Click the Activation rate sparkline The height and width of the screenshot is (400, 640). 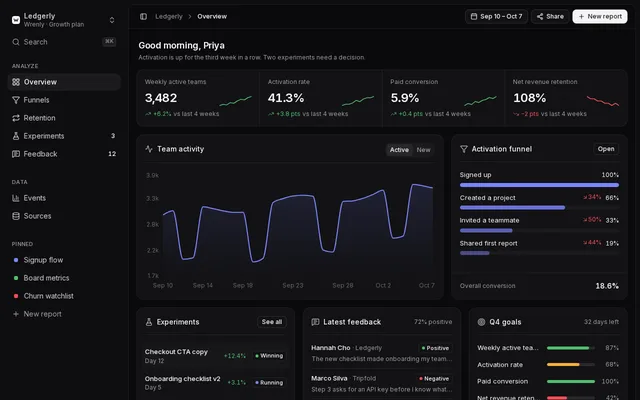pyautogui.click(x=358, y=101)
